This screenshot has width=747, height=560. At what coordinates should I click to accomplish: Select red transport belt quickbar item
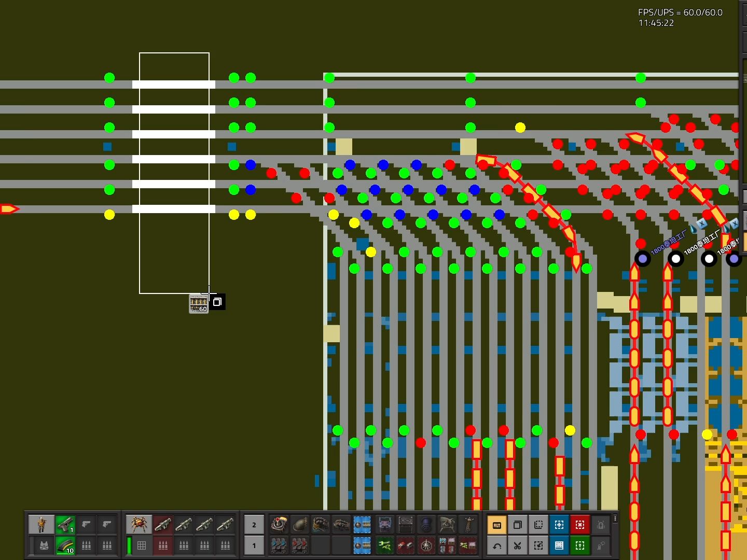(x=300, y=545)
